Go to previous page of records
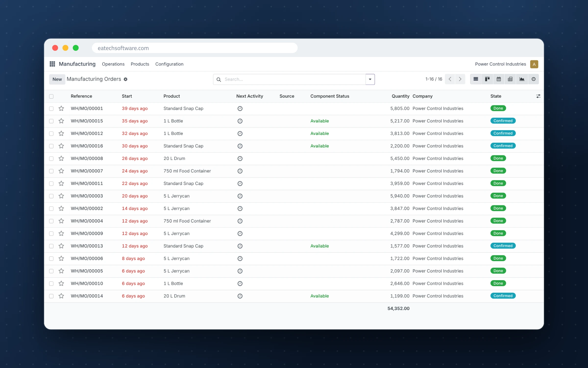Viewport: 588px width, 368px height. coord(450,79)
